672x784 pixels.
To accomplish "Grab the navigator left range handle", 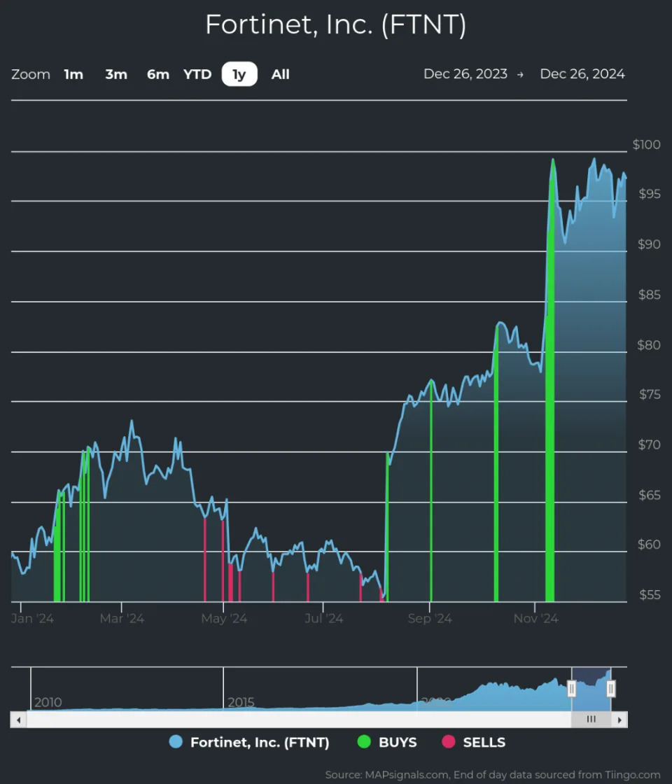I will 571,689.
